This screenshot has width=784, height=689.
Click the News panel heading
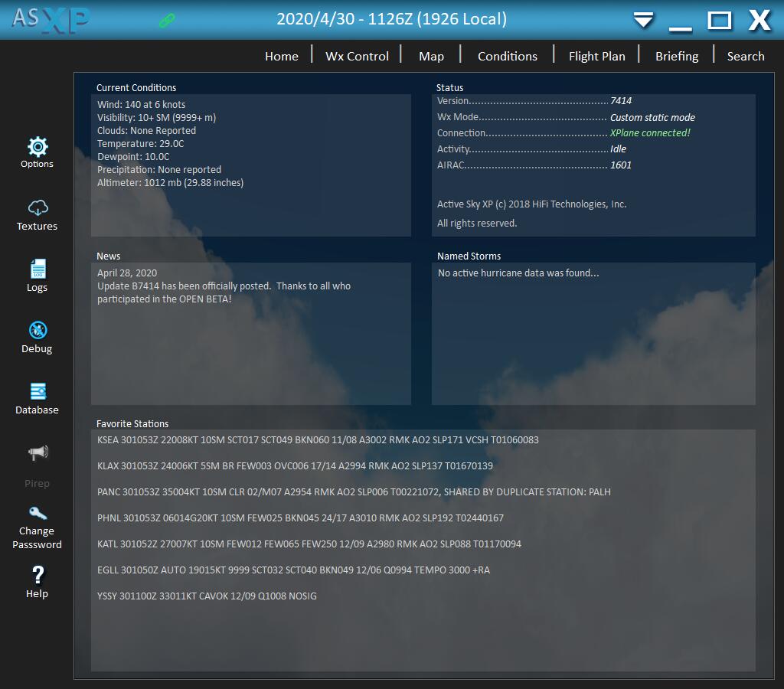click(108, 256)
